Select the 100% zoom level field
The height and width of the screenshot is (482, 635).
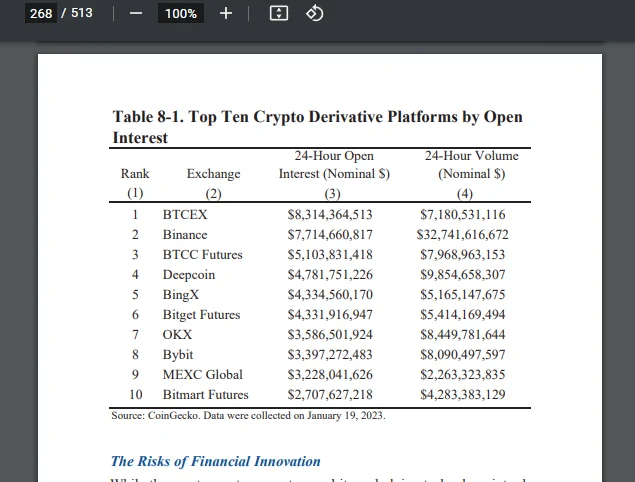tap(181, 13)
